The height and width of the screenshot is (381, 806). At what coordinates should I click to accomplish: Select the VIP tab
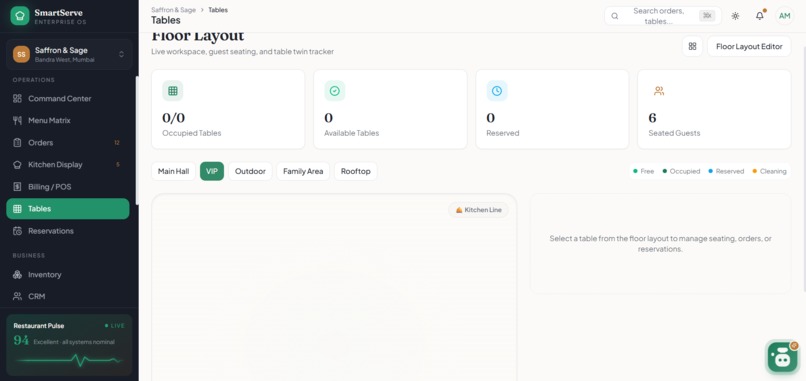coord(212,171)
